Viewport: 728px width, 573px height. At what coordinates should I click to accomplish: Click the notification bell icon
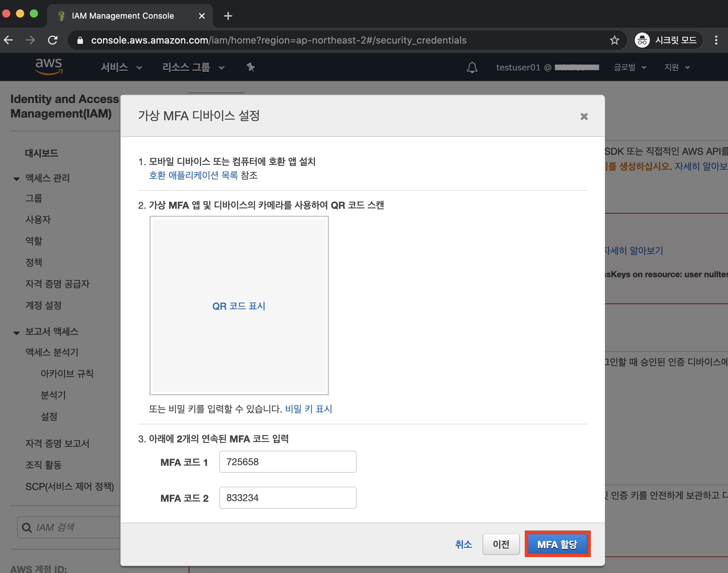click(472, 67)
